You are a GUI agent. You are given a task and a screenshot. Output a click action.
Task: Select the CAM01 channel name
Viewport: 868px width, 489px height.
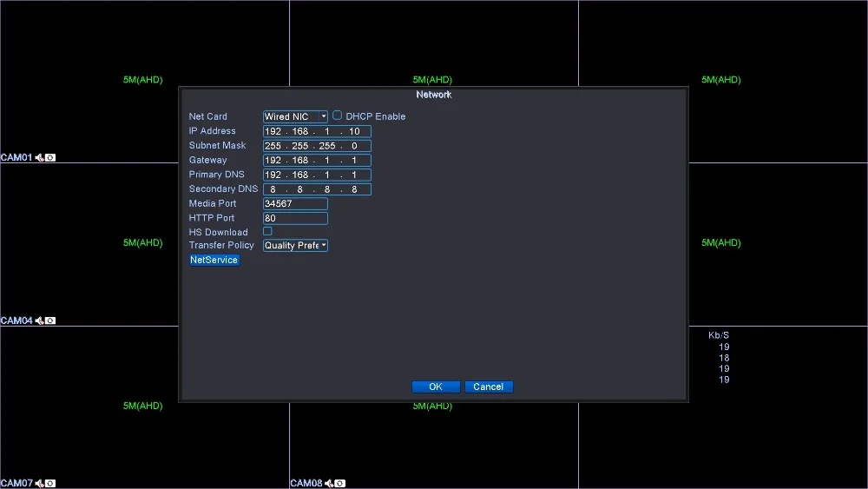coord(16,158)
